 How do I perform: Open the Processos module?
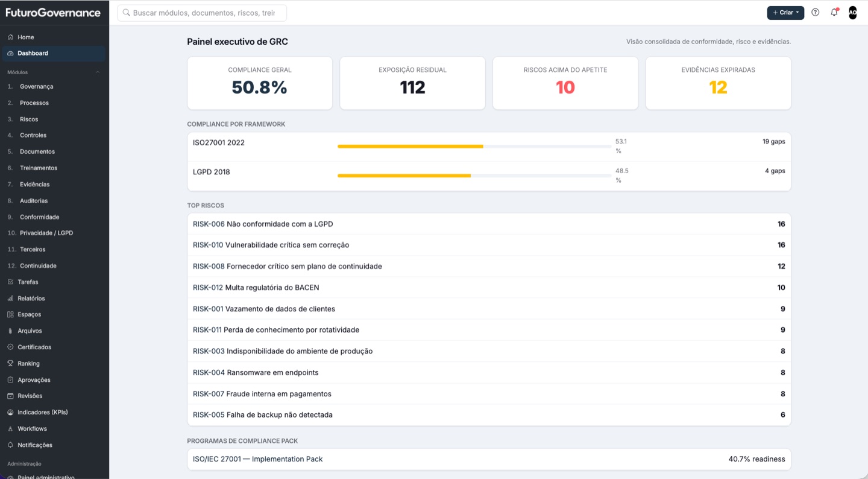tap(54, 103)
